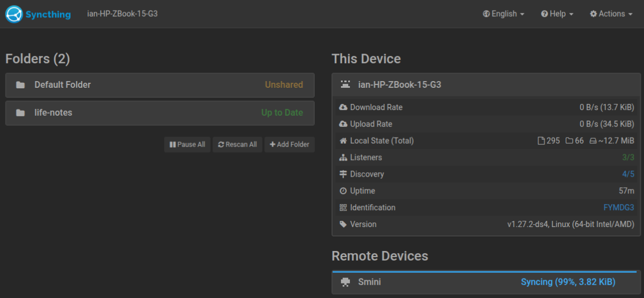Click the Download Rate cloud icon
The width and height of the screenshot is (644, 298).
tap(343, 107)
